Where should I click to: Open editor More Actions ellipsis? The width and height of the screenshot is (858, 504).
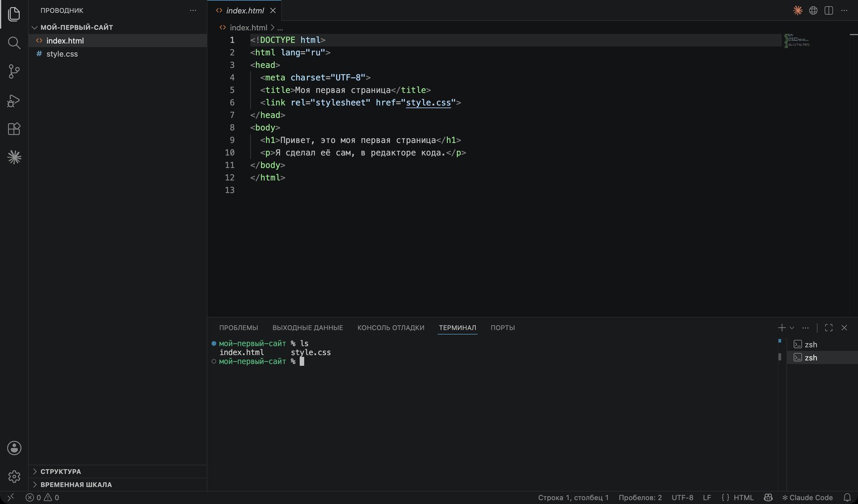point(844,10)
